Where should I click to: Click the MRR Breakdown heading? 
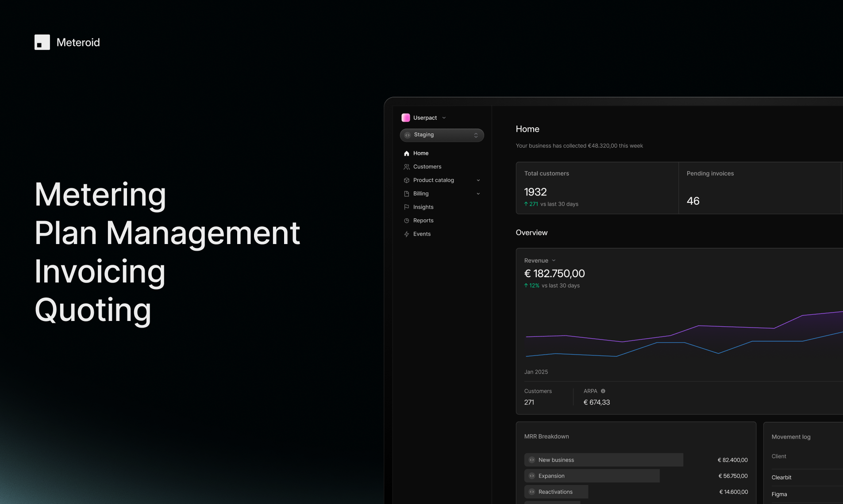[x=547, y=436]
